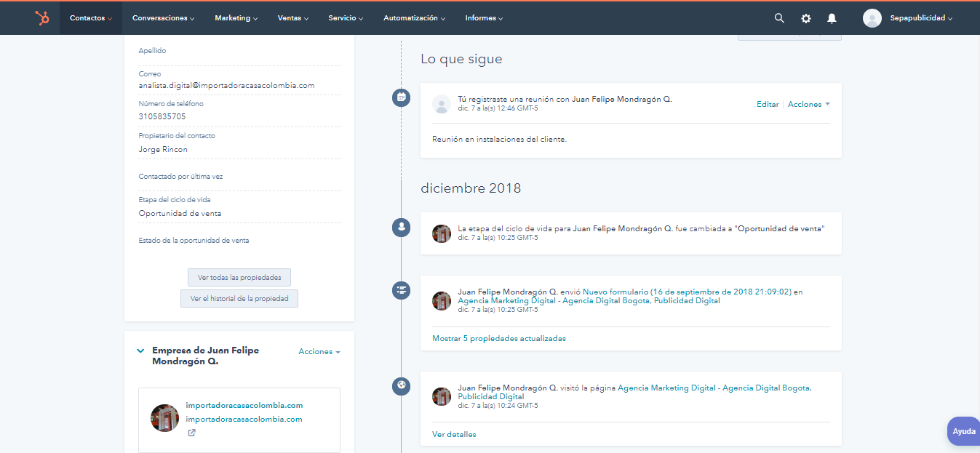Expand Mostrar 5 propiedades actualizadas

[498, 339]
